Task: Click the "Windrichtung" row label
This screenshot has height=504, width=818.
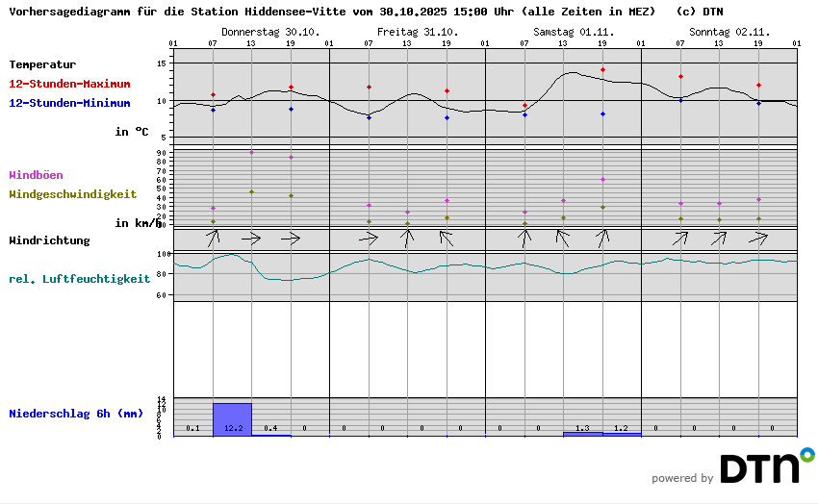Action: pyautogui.click(x=49, y=240)
